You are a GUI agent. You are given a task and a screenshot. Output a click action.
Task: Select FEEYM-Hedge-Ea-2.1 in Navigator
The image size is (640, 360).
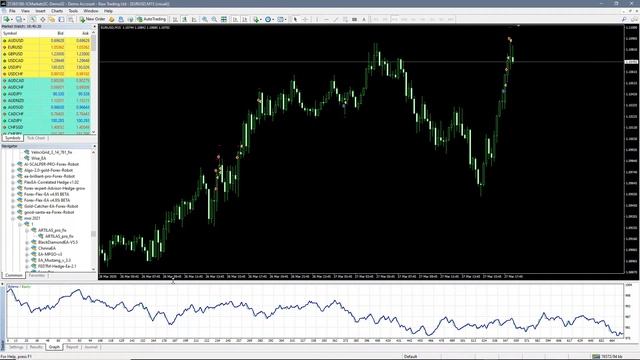[x=57, y=267]
